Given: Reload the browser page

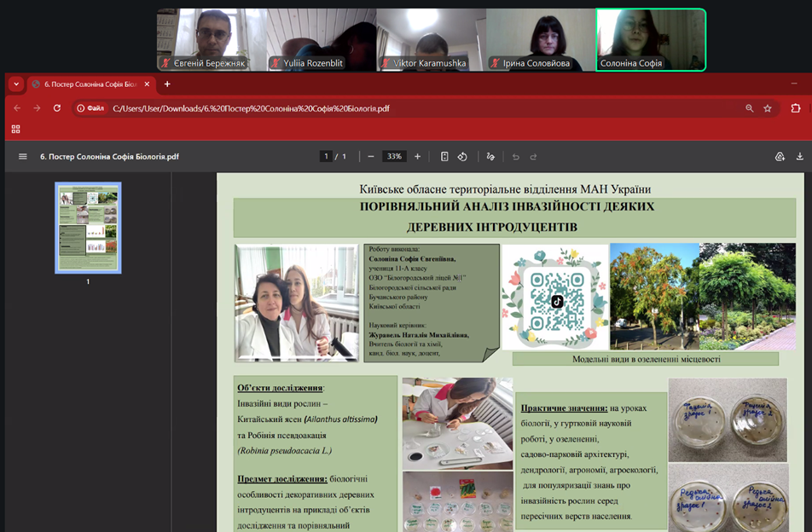Looking at the screenshot, I should [57, 108].
